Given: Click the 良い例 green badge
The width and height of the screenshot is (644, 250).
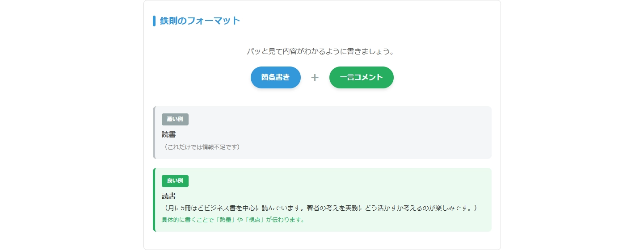Looking at the screenshot, I should coord(175,181).
